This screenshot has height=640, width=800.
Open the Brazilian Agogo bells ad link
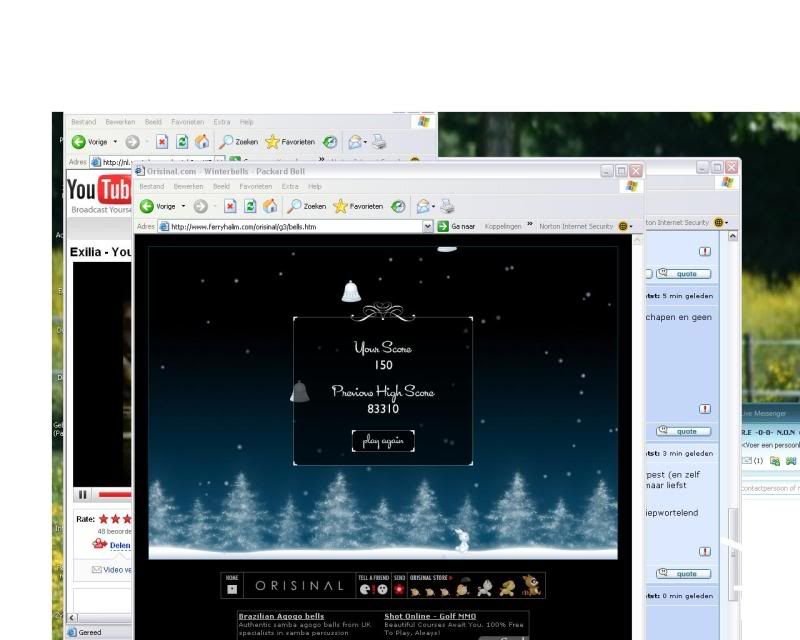281,617
